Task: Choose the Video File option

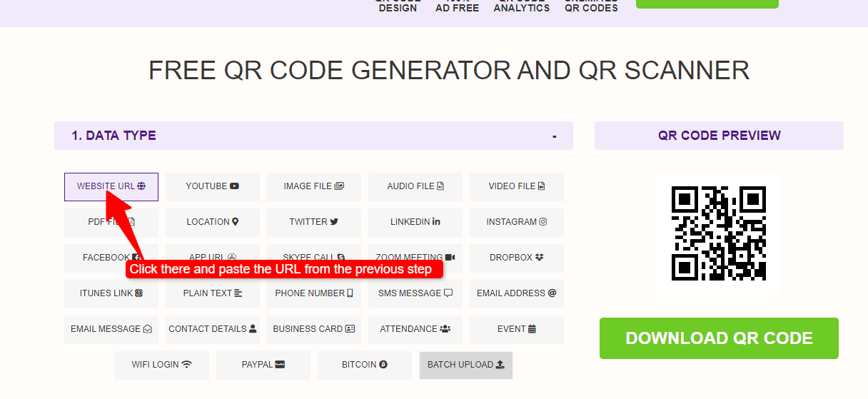Action: (x=517, y=186)
